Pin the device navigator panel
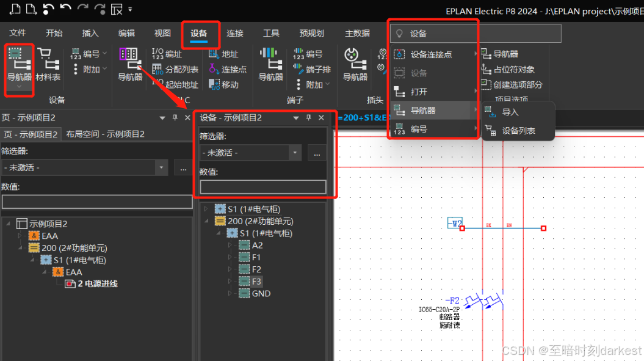This screenshot has height=361, width=644. [x=308, y=118]
